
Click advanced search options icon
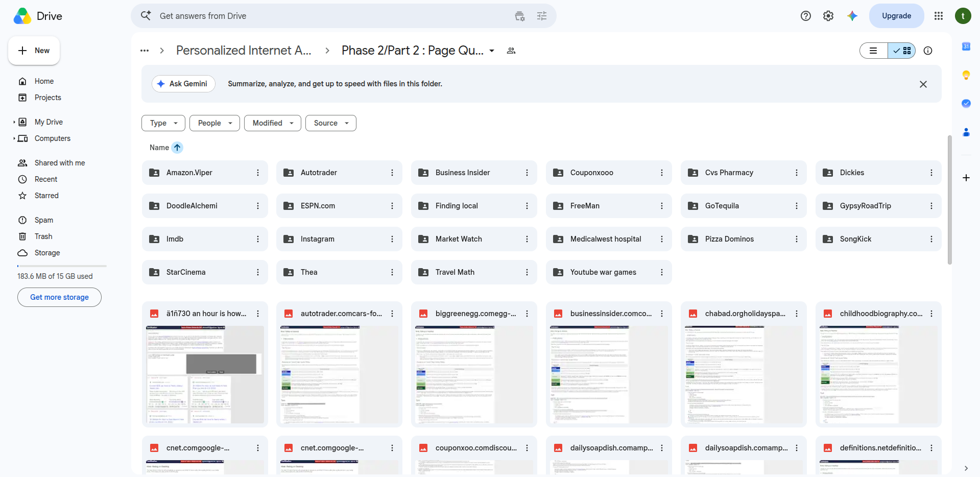542,16
